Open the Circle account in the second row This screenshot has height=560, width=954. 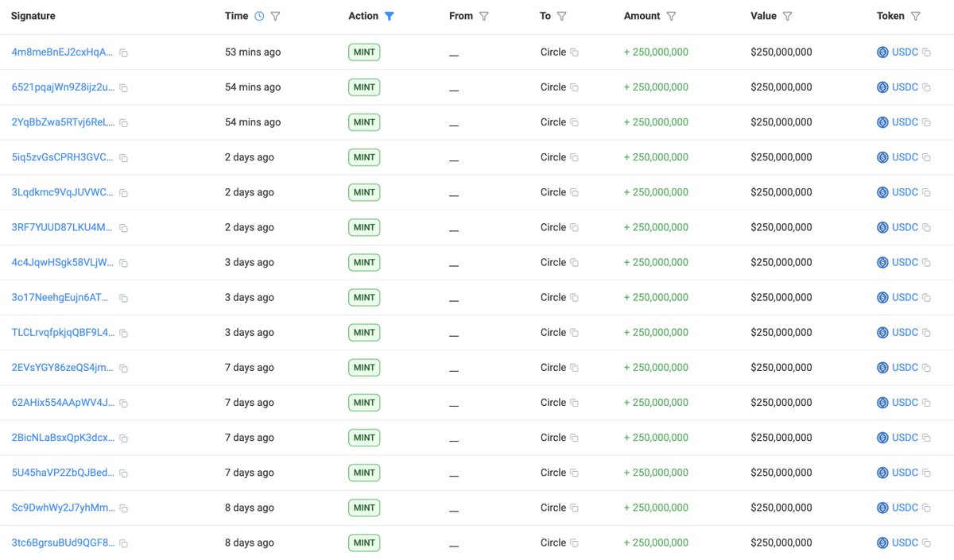553,87
